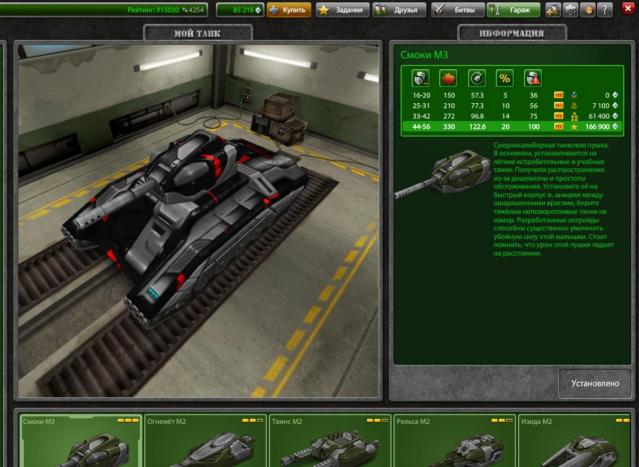Open the Задания (missions) menu

tap(342, 10)
